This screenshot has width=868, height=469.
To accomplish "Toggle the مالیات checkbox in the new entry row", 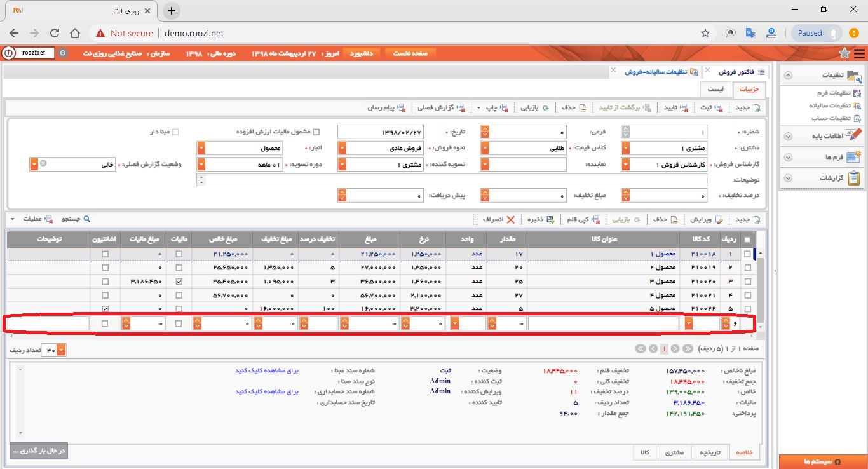I will coord(179,324).
